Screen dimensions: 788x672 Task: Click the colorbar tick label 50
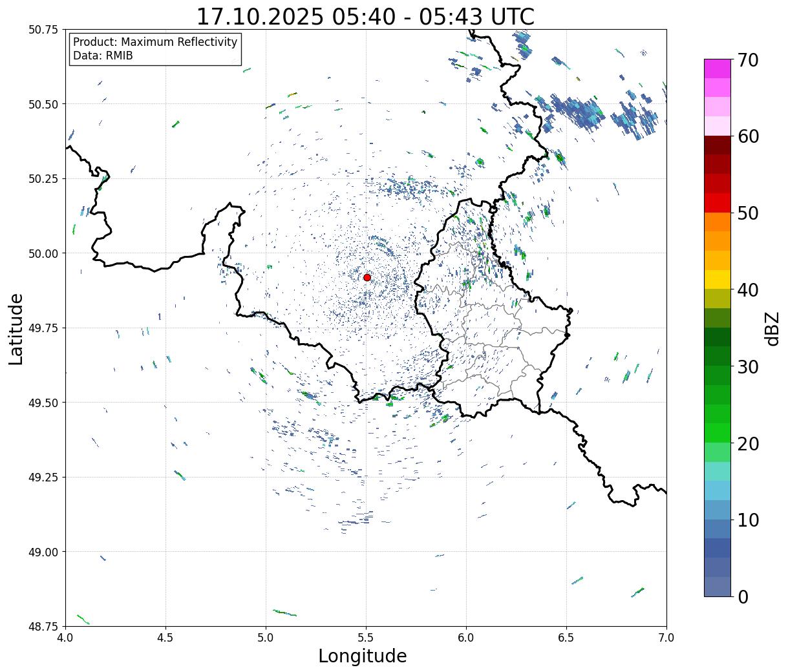[747, 213]
